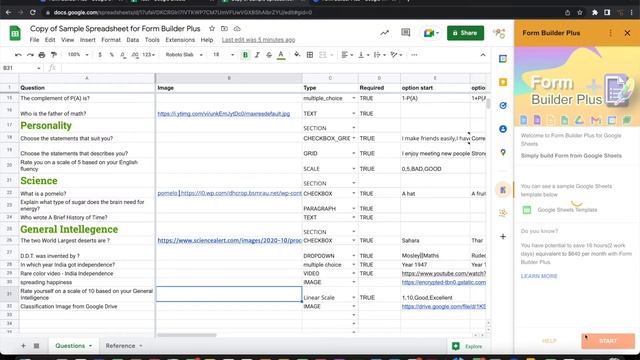Open the Data menu

[x=133, y=40]
